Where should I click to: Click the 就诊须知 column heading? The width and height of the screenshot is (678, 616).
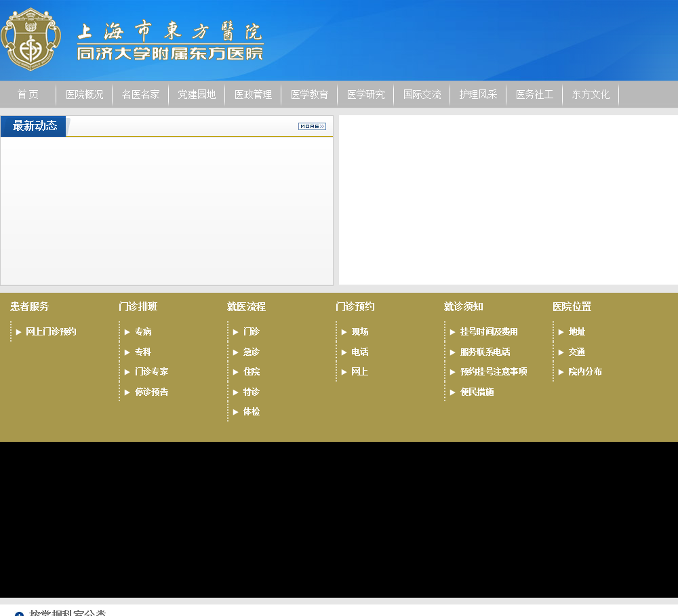click(x=464, y=306)
